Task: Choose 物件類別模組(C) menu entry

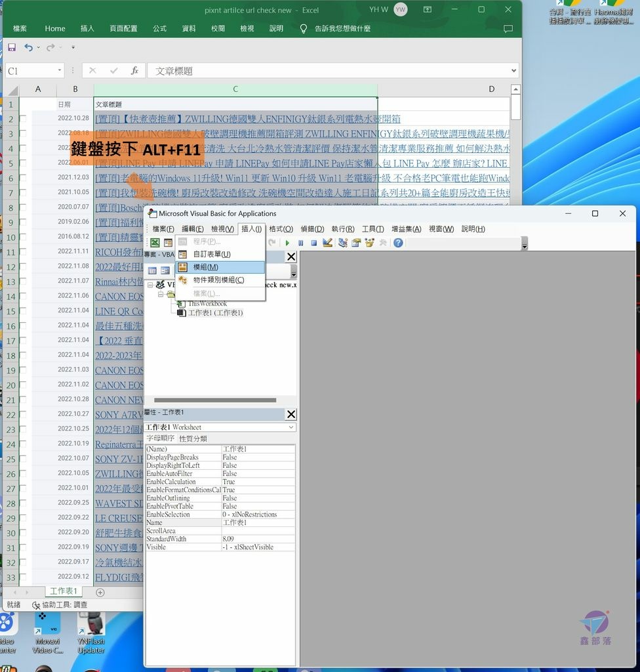Action: [x=220, y=280]
